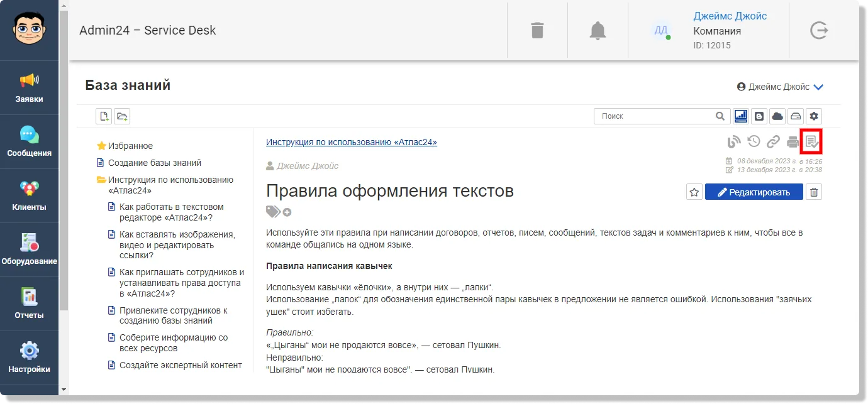
Task: Click the ID: 12015 text
Action: coord(712,45)
